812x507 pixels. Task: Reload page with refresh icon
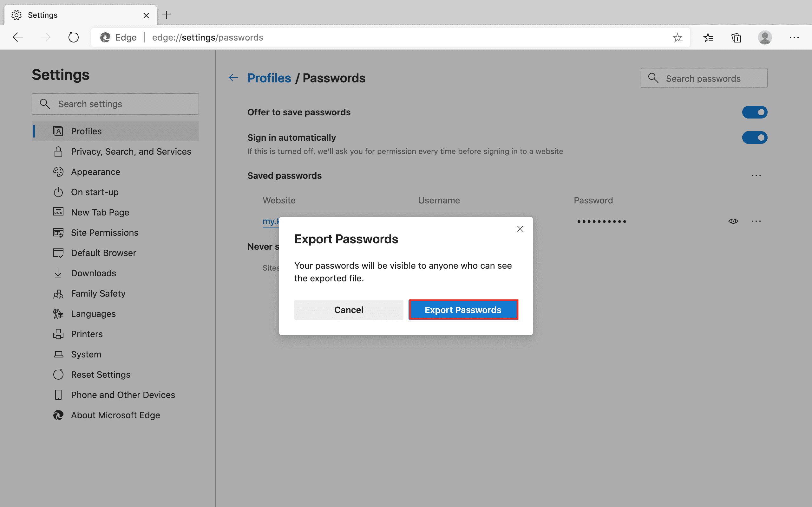(x=73, y=38)
